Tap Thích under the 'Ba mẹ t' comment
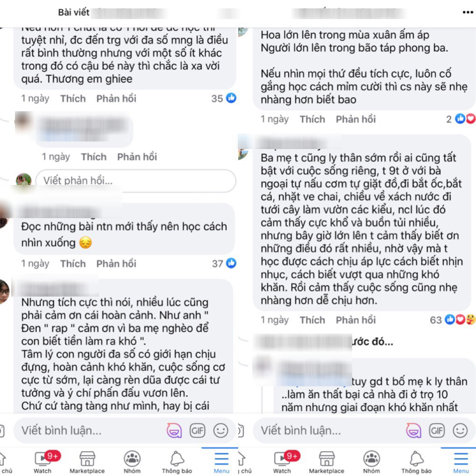 [x=313, y=320]
